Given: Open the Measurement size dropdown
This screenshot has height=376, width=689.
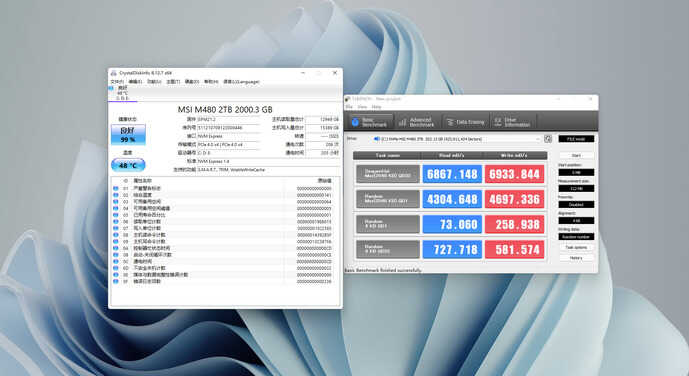Looking at the screenshot, I should pyautogui.click(x=576, y=188).
